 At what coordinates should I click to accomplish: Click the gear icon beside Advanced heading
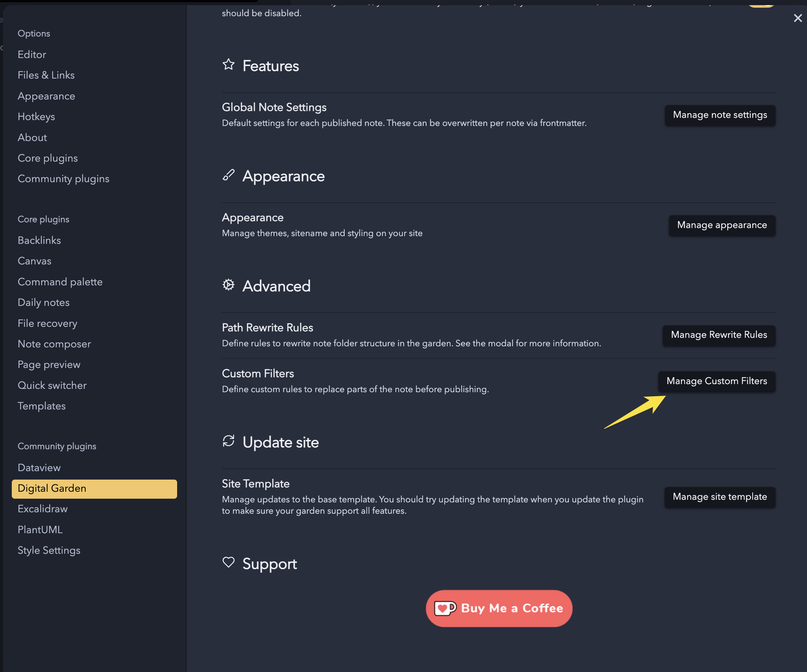tap(228, 285)
